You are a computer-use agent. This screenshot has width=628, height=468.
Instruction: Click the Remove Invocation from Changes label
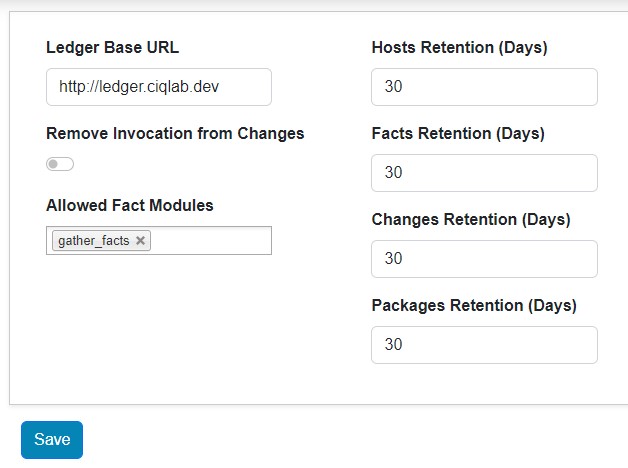coord(175,133)
